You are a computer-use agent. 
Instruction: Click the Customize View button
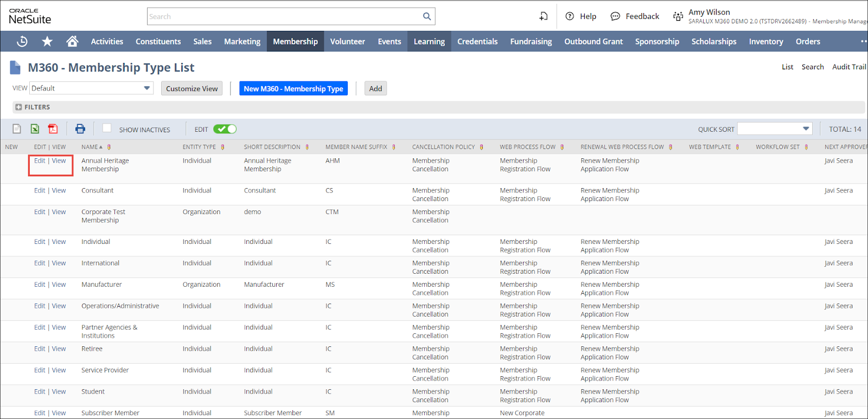[x=192, y=88]
